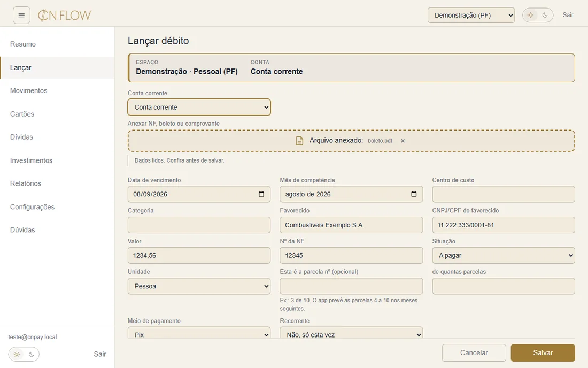Expand the Conta corrente dropdown
The height and width of the screenshot is (368, 588).
[x=199, y=108]
